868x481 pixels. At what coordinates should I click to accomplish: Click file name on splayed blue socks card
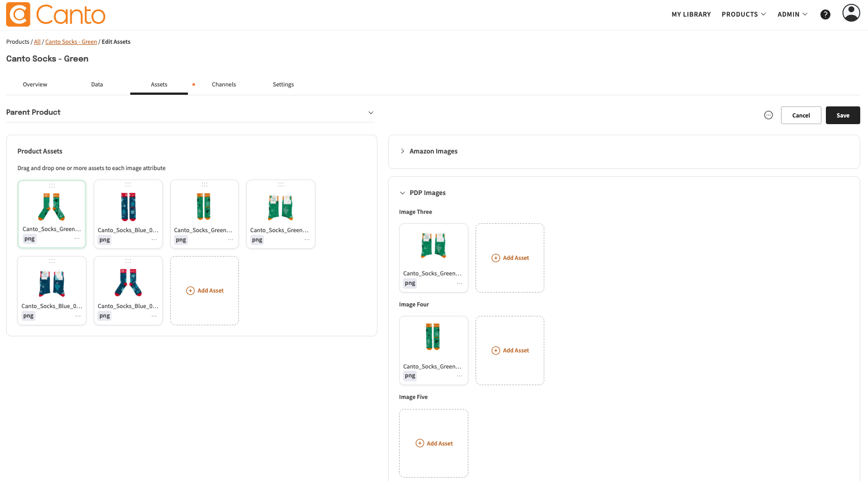[x=128, y=306]
